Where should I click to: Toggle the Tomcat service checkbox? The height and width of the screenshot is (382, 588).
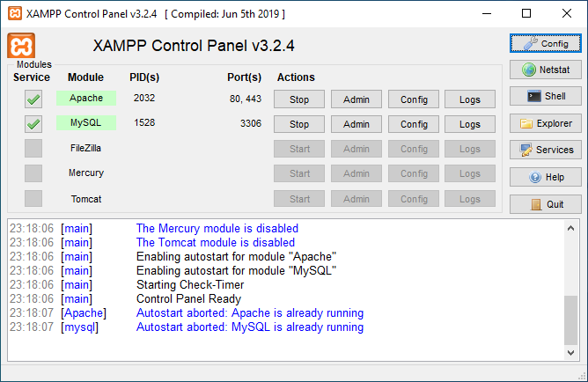33,198
